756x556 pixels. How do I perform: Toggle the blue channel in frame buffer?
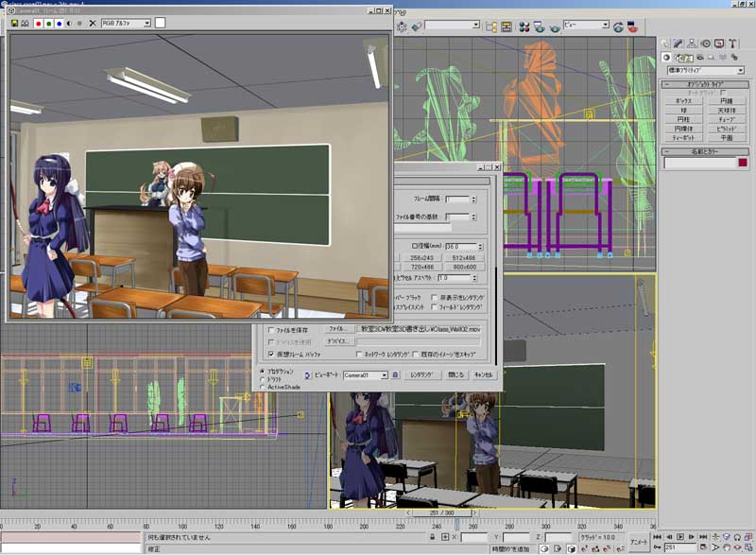[59, 23]
